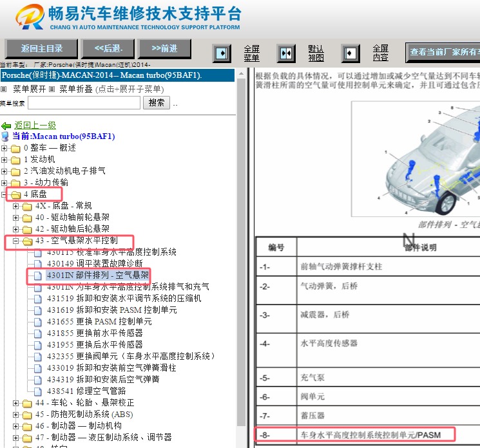Click folder icon for 0 整车 — 概述

coord(15,149)
